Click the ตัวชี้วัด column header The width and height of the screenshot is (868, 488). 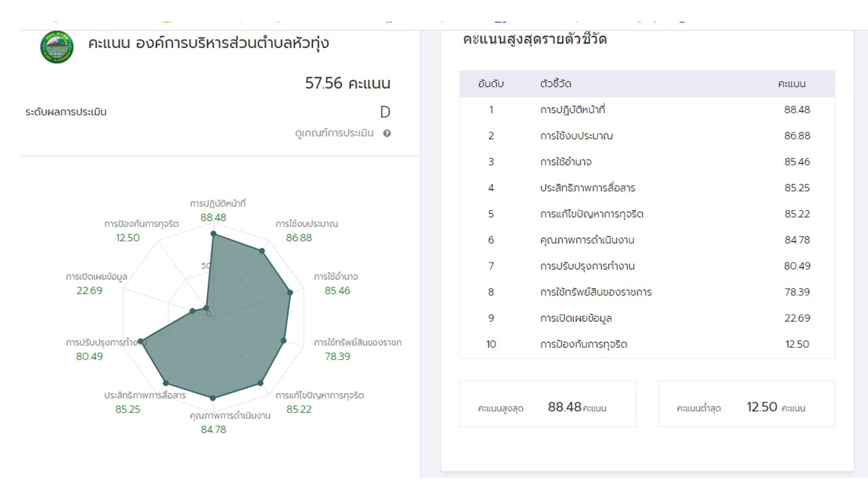click(x=555, y=84)
